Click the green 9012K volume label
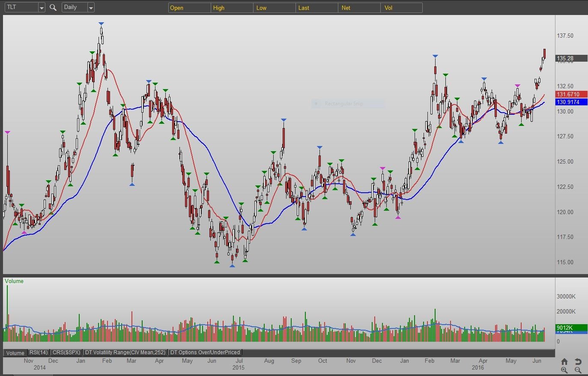Viewport: 588px width, 376px height. click(x=571, y=328)
